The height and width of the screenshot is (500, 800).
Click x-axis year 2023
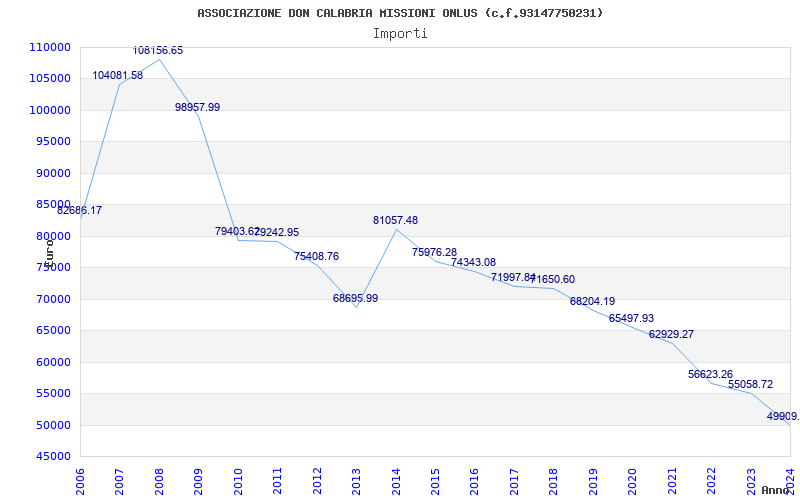tap(752, 481)
